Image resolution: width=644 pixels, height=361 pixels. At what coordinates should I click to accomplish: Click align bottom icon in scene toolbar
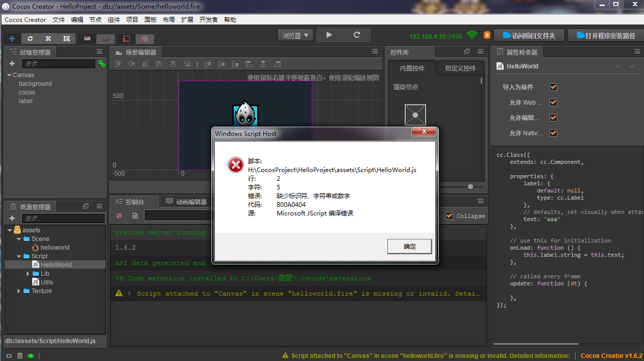[x=145, y=64]
